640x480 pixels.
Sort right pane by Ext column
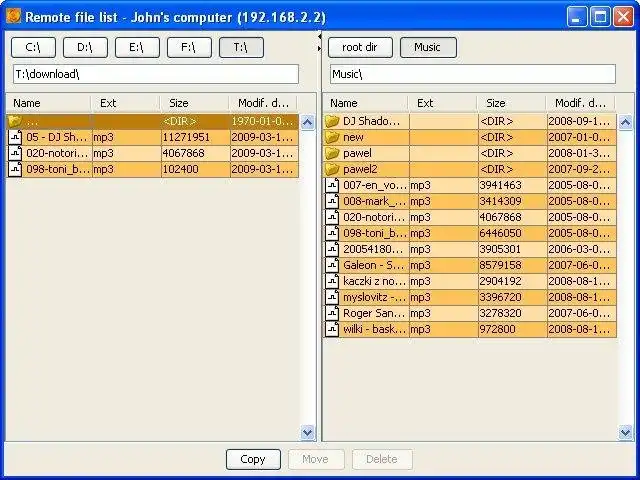click(442, 103)
